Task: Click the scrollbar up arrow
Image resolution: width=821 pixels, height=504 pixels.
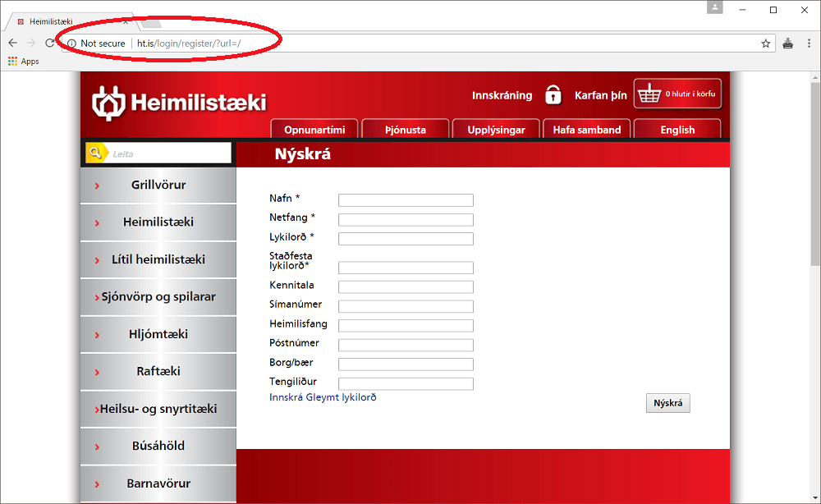Action: click(x=816, y=77)
